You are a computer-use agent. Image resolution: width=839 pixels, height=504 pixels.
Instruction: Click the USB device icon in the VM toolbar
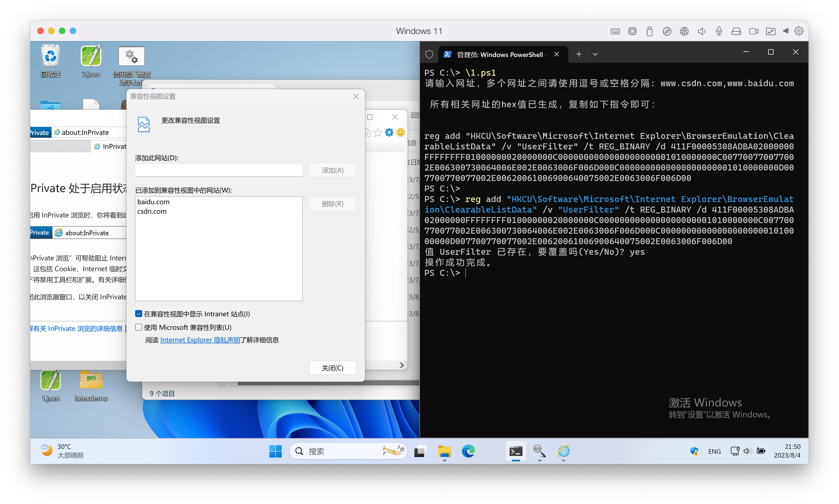coord(649,31)
